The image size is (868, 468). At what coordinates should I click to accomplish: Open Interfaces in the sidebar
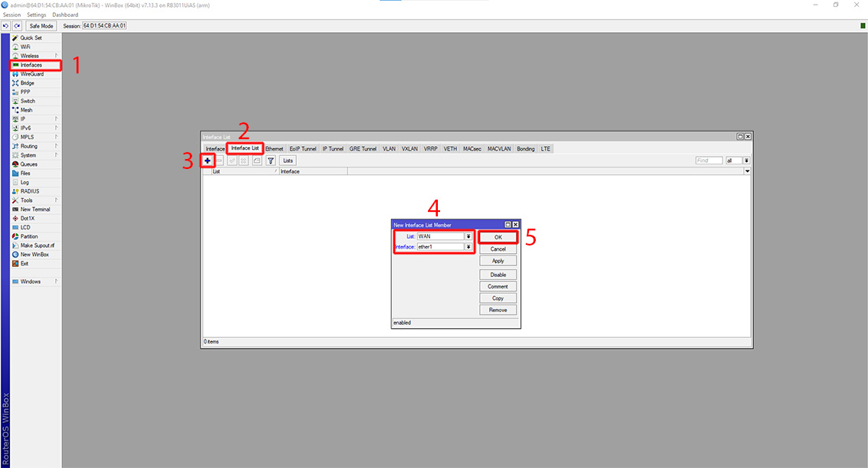point(36,65)
